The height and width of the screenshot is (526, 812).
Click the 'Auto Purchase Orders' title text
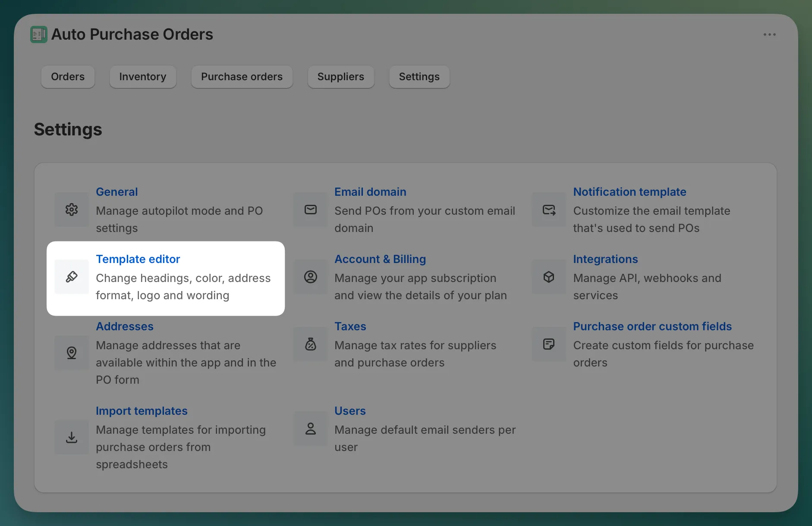pyautogui.click(x=132, y=34)
